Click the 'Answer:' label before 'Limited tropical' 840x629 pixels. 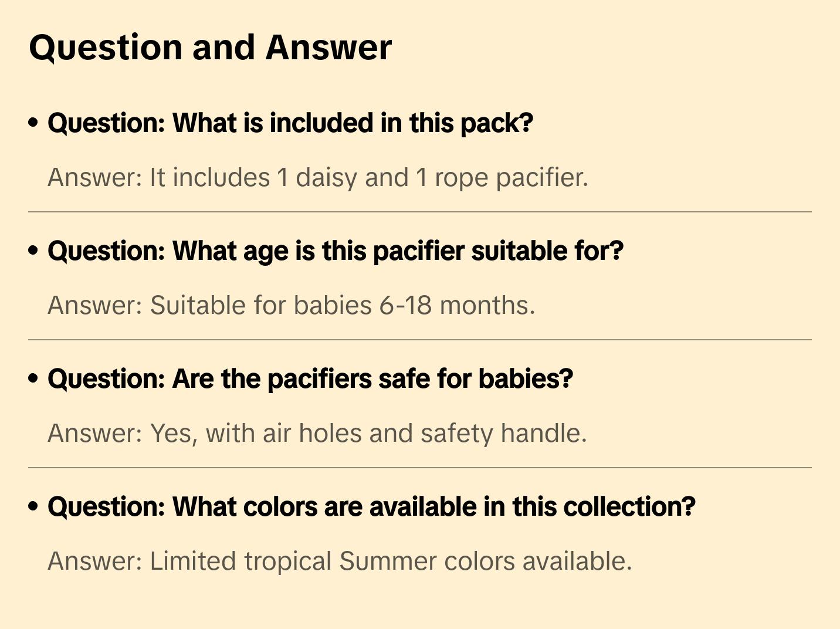click(x=95, y=562)
